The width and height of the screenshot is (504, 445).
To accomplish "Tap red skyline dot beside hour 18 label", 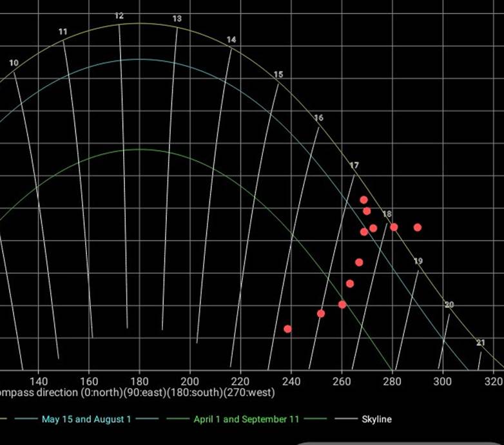I will (x=394, y=227).
